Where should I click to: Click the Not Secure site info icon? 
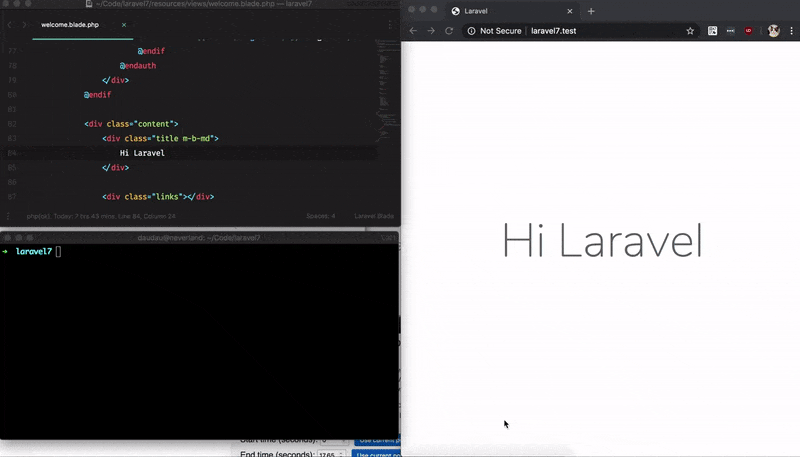[471, 31]
